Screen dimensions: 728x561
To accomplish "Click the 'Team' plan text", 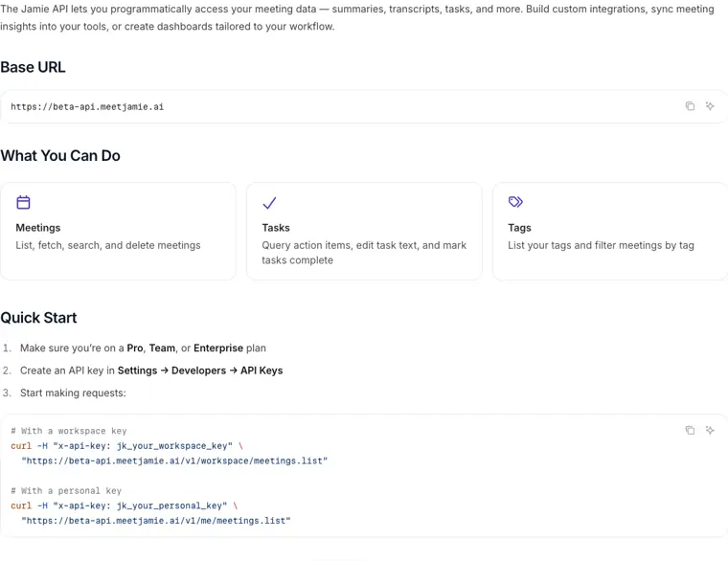I will pyautogui.click(x=162, y=348).
